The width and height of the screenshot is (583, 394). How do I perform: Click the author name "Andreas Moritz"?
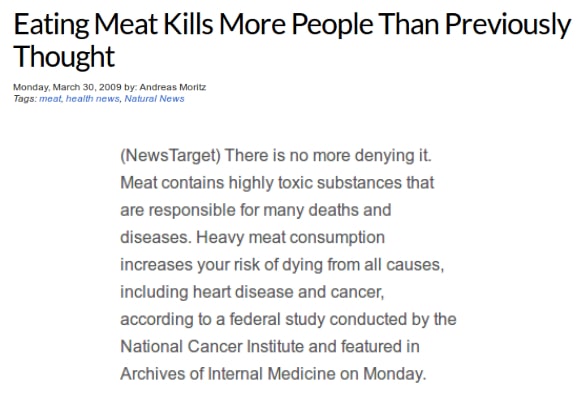point(173,87)
